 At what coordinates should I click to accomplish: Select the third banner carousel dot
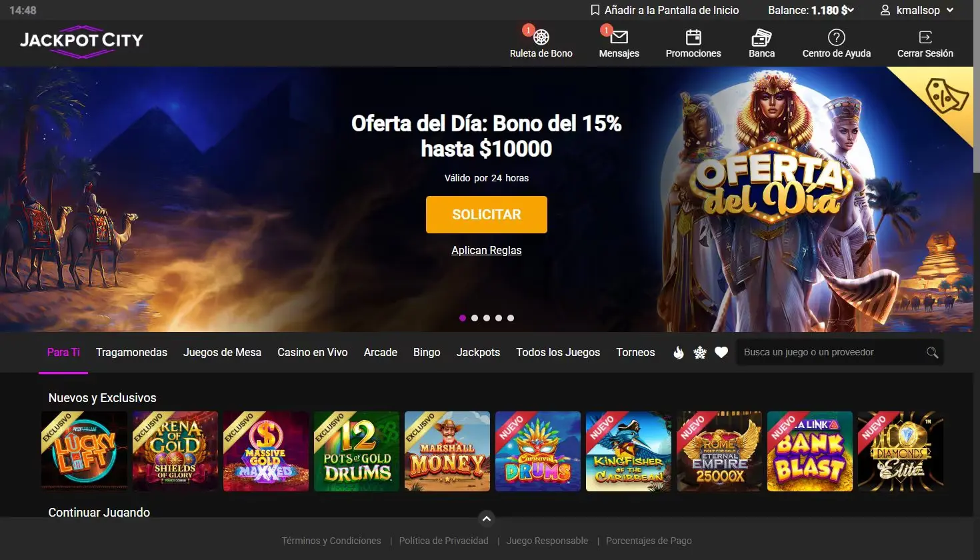(487, 318)
